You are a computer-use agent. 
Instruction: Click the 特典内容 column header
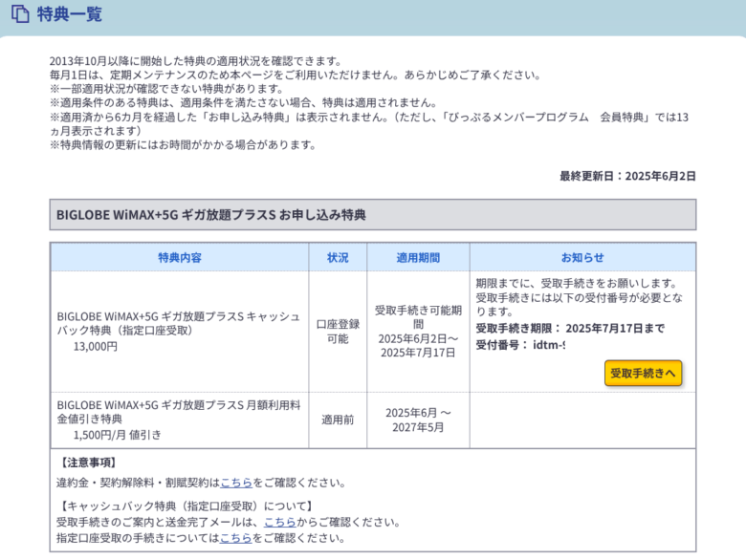[x=180, y=258]
